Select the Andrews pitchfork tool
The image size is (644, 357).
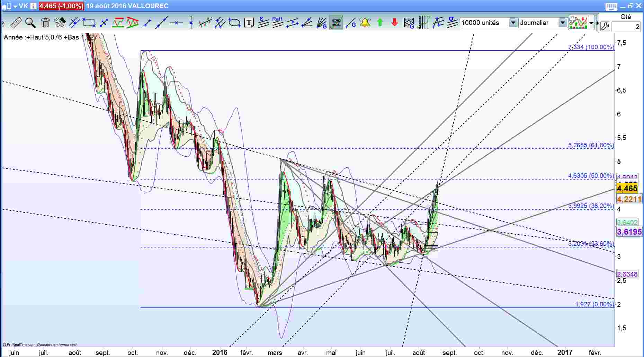tap(220, 23)
